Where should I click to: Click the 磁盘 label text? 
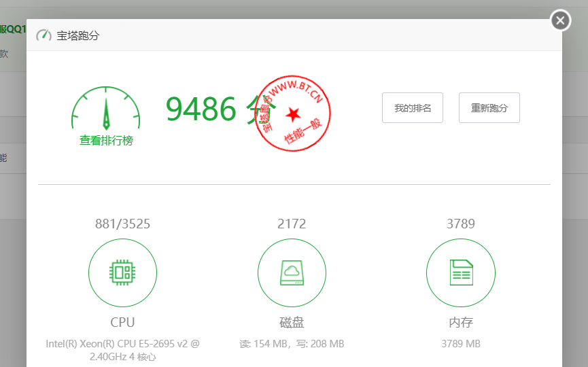(x=292, y=322)
